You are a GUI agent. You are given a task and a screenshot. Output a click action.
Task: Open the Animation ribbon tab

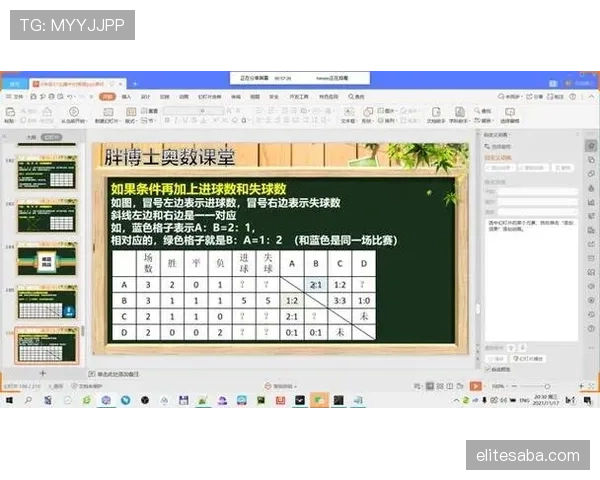pyautogui.click(x=184, y=97)
